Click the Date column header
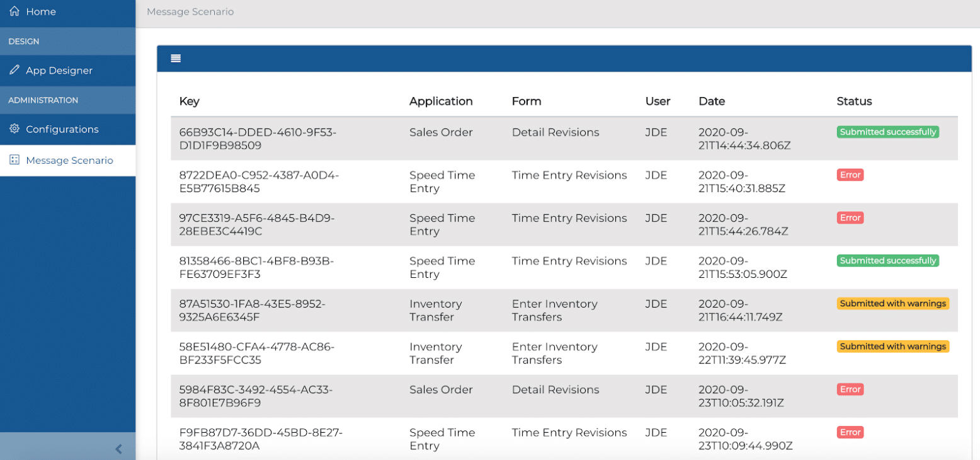 [x=712, y=101]
